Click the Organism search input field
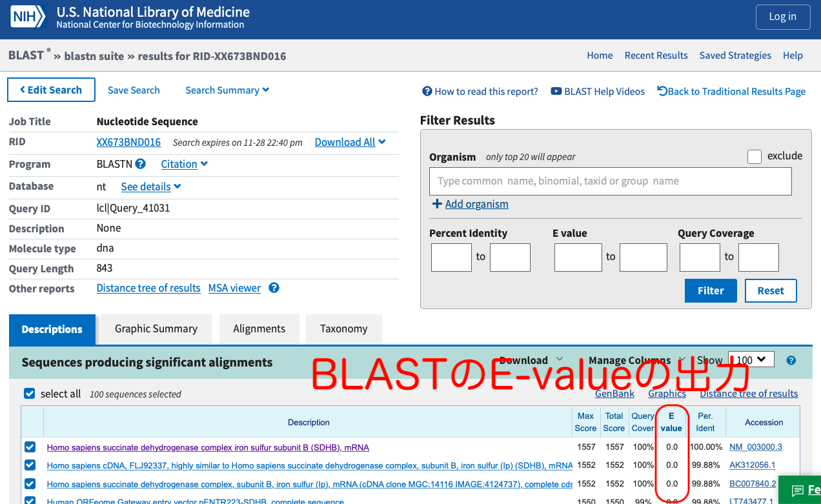 (x=610, y=181)
